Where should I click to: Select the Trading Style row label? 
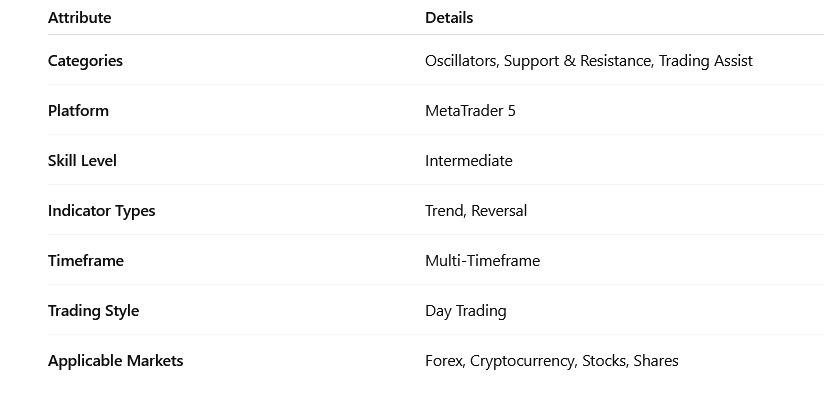click(x=93, y=311)
